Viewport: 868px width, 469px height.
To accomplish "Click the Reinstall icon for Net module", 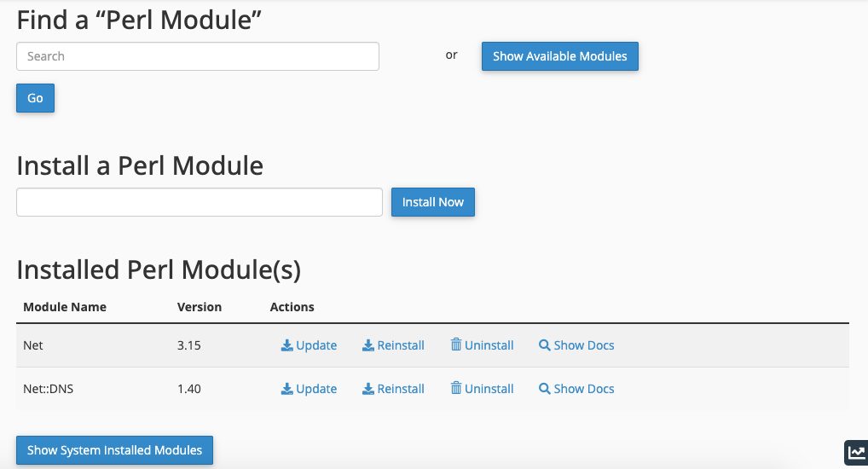I will click(368, 345).
